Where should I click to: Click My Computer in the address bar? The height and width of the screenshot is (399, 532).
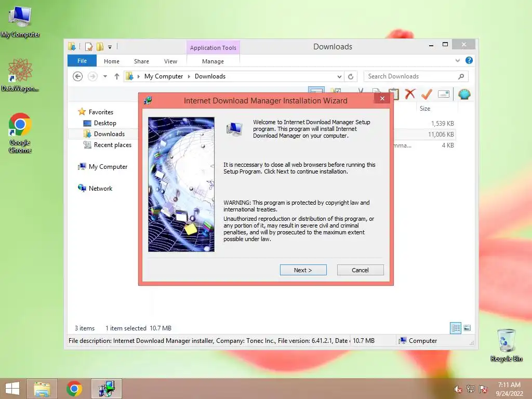(164, 76)
